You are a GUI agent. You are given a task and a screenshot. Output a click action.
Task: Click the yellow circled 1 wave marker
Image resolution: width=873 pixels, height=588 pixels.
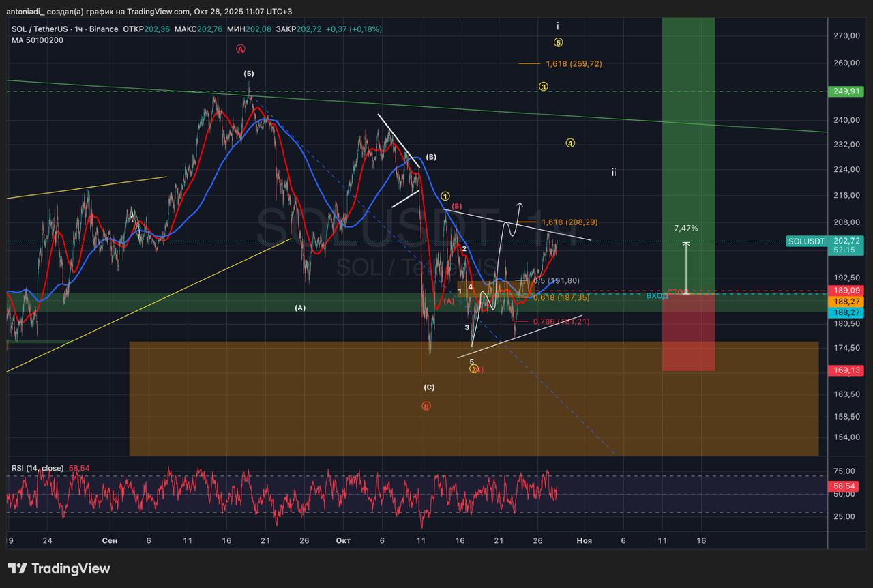[445, 196]
